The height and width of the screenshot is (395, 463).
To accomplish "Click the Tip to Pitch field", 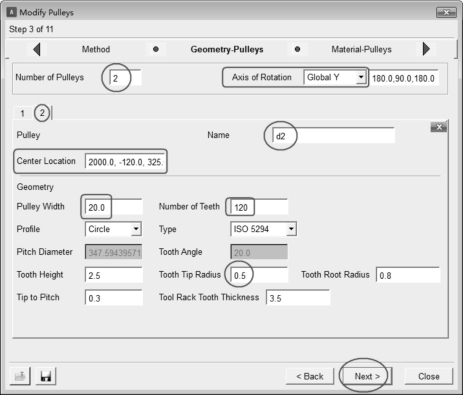I will (x=114, y=298).
